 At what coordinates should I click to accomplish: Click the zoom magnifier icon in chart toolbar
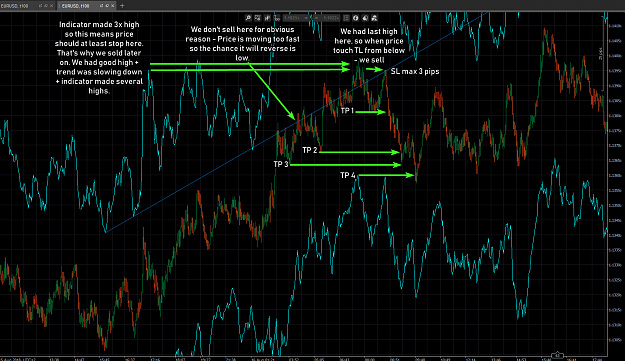(x=248, y=18)
